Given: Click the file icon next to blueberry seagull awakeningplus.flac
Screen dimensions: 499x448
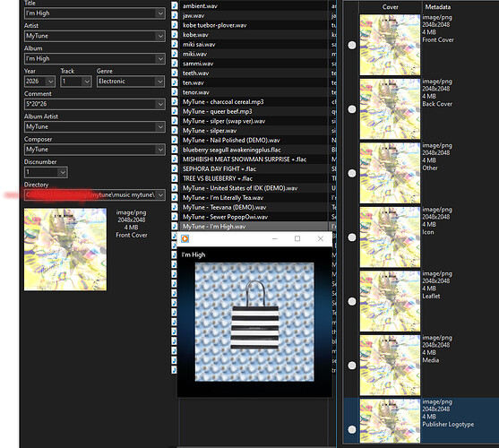Looking at the screenshot, I should tap(175, 150).
